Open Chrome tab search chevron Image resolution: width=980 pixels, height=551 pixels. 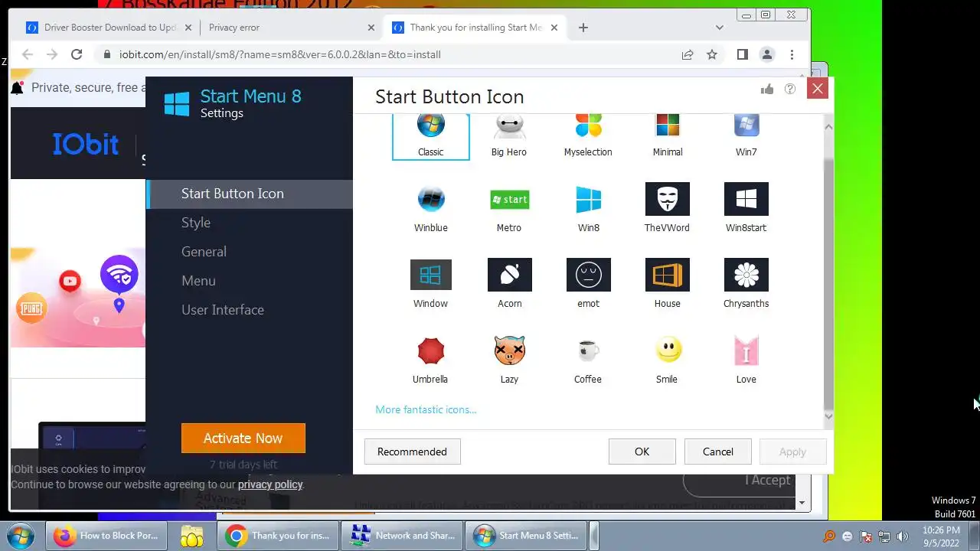719,28
